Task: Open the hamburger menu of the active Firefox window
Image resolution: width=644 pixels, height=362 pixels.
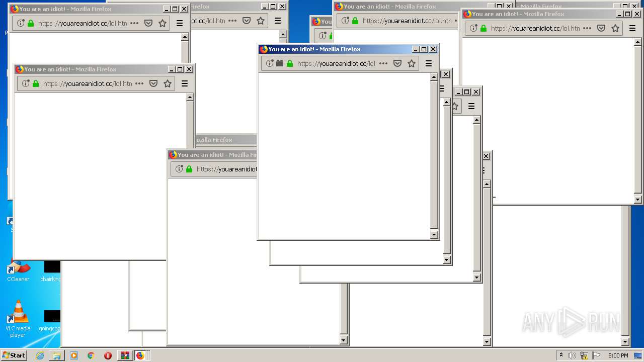Action: pos(429,63)
